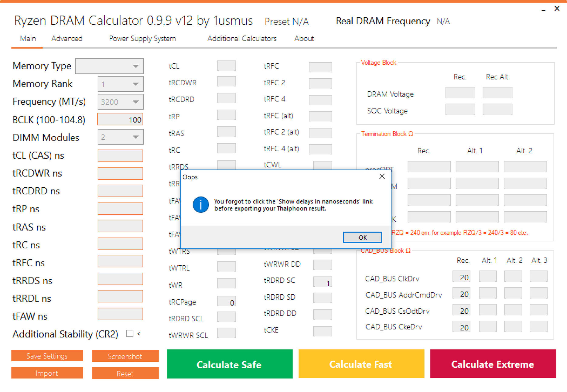Screen dimensions: 567x392
Task: Open the DIMM Modules dropdown
Action: click(x=121, y=137)
